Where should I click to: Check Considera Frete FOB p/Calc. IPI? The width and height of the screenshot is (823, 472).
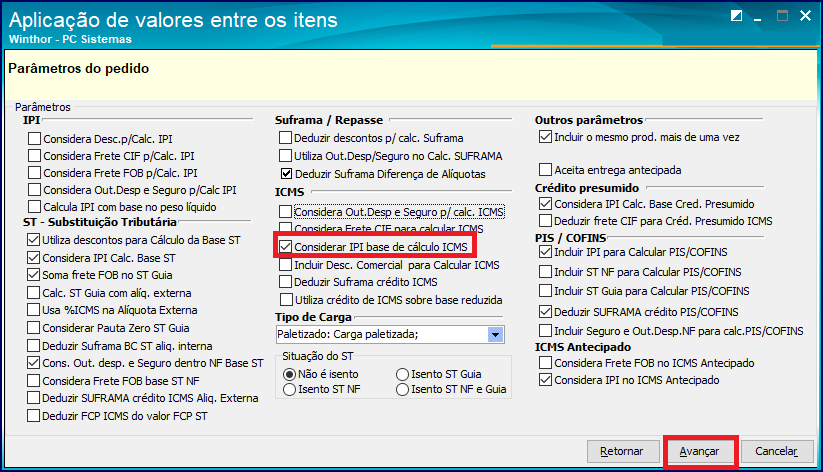(x=35, y=173)
